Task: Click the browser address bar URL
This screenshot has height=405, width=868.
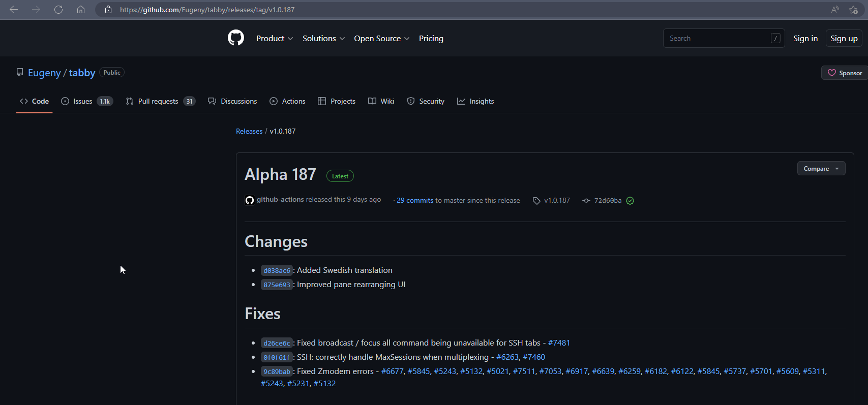Action: tap(207, 10)
